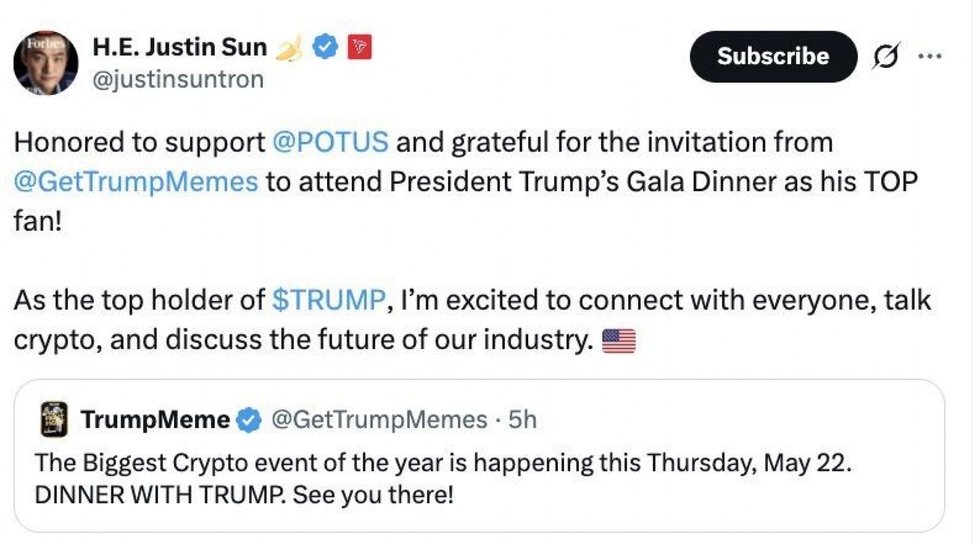The width and height of the screenshot is (980, 544).
Task: Click the TrumpMeme account avatar in the quoted tweet
Action: pos(54,419)
